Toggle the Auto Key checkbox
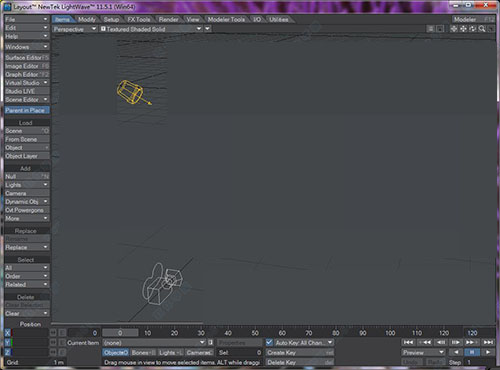Viewport: 500px width, 370px height. [269, 342]
